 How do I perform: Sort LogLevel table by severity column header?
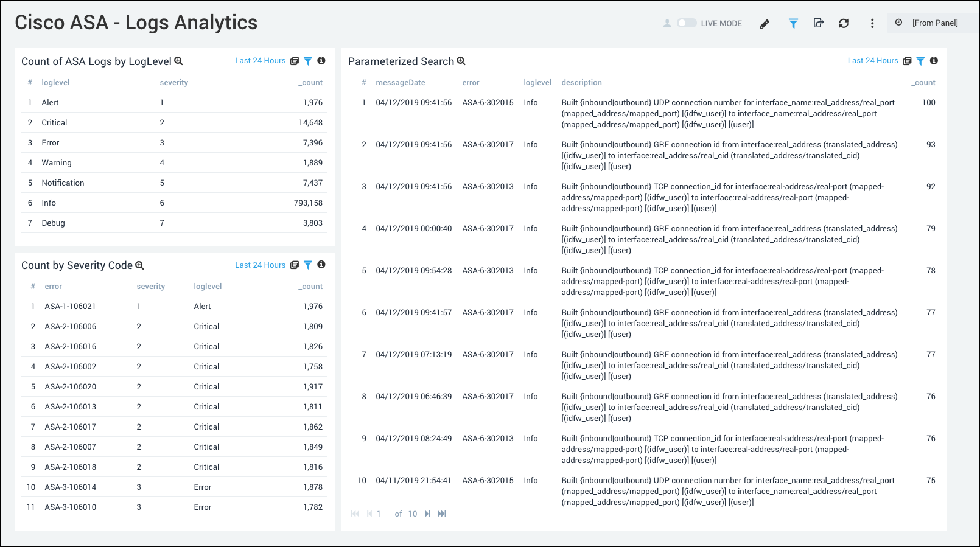click(x=173, y=83)
